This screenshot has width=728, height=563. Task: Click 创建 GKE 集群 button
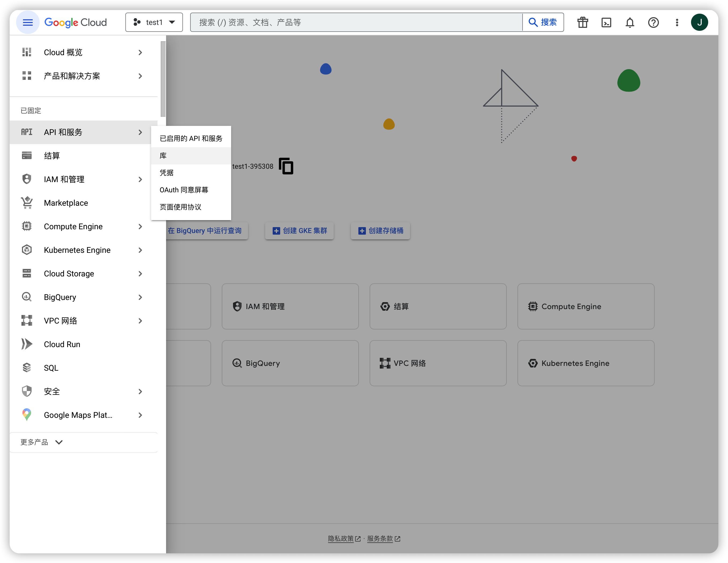(x=299, y=231)
